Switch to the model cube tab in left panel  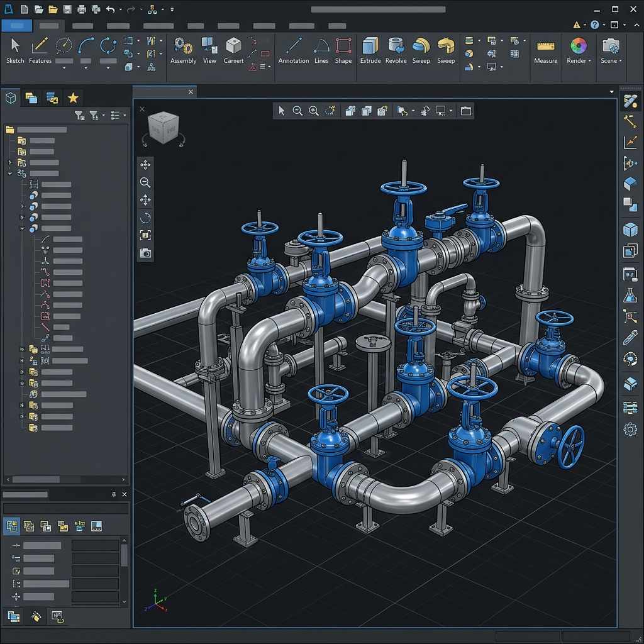(x=11, y=97)
